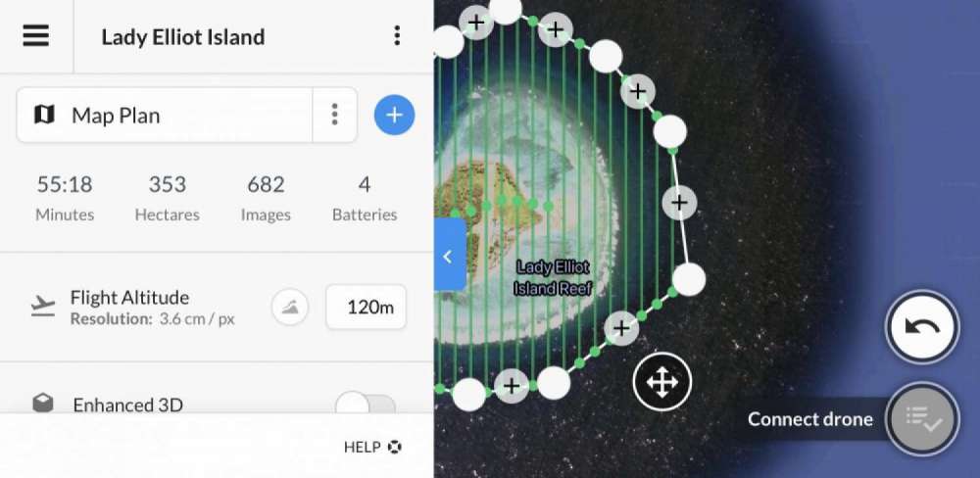The image size is (980, 478).
Task: Click the Flight Altitude airplane icon
Action: [x=43, y=307]
